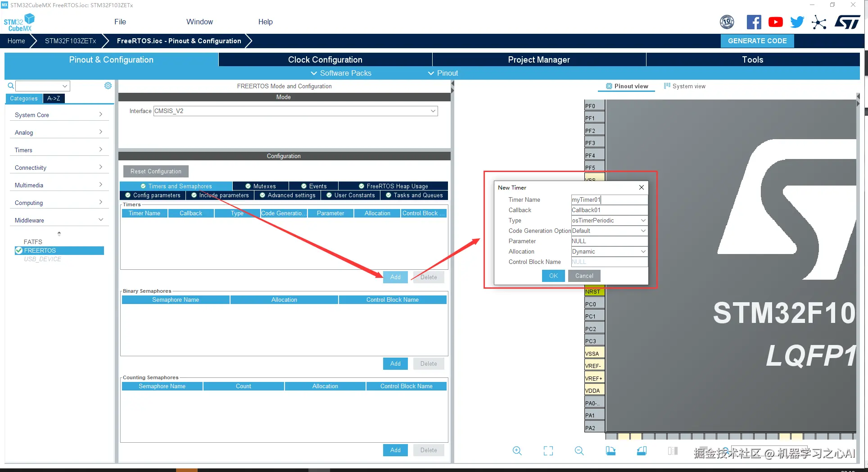The width and height of the screenshot is (868, 472).
Task: Open the Events configuration tab
Action: (x=314, y=186)
